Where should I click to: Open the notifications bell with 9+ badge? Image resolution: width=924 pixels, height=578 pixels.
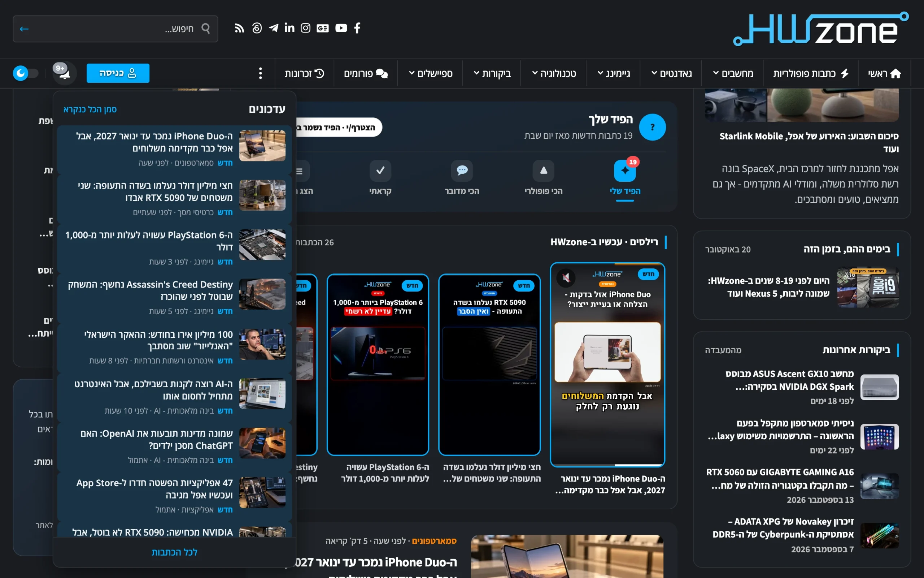(65, 73)
